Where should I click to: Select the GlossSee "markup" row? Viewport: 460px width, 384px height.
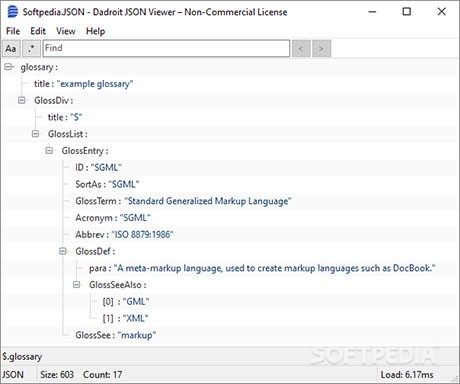[x=230, y=335]
